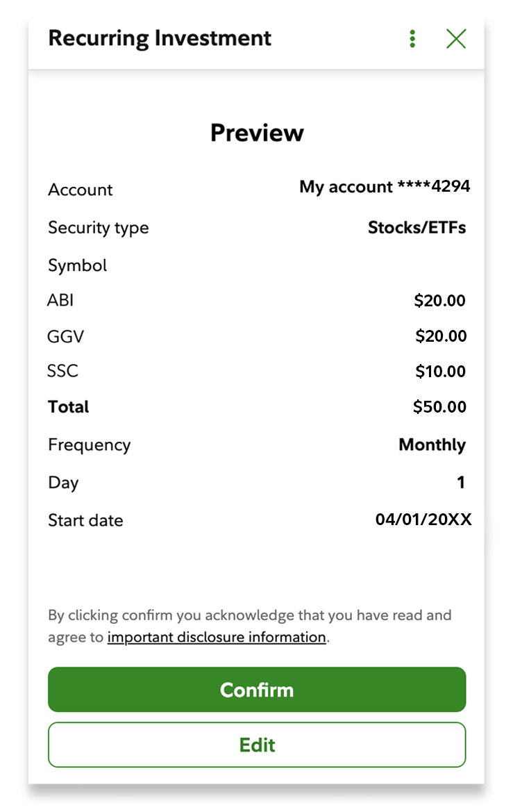The image size is (513, 812).
Task: Click the $20.00 amount for ABI
Action: point(439,301)
